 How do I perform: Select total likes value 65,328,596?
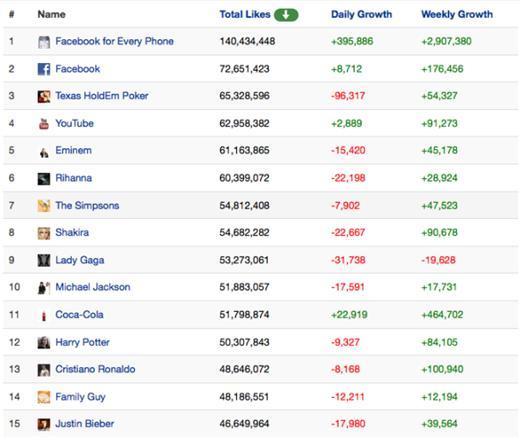point(244,96)
